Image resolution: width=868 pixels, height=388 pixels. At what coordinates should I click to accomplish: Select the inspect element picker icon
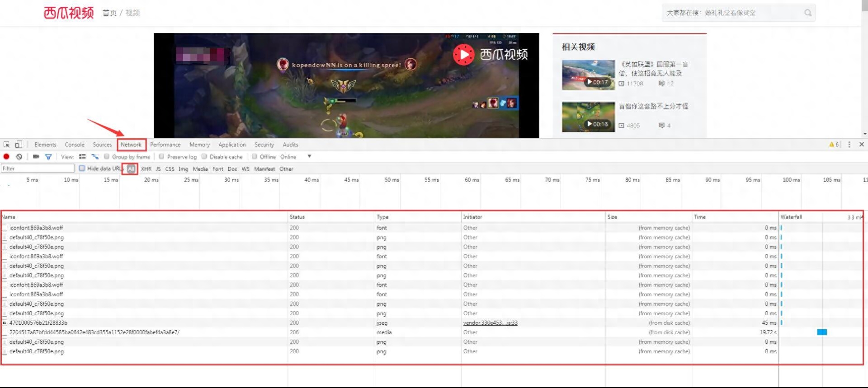point(6,145)
